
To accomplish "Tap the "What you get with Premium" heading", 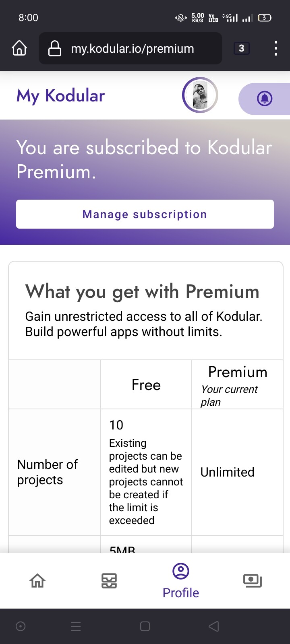I will click(142, 291).
